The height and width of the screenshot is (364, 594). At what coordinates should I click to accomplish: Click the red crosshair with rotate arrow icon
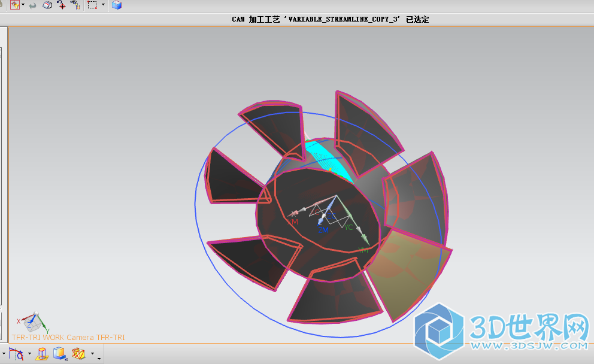tap(61, 5)
